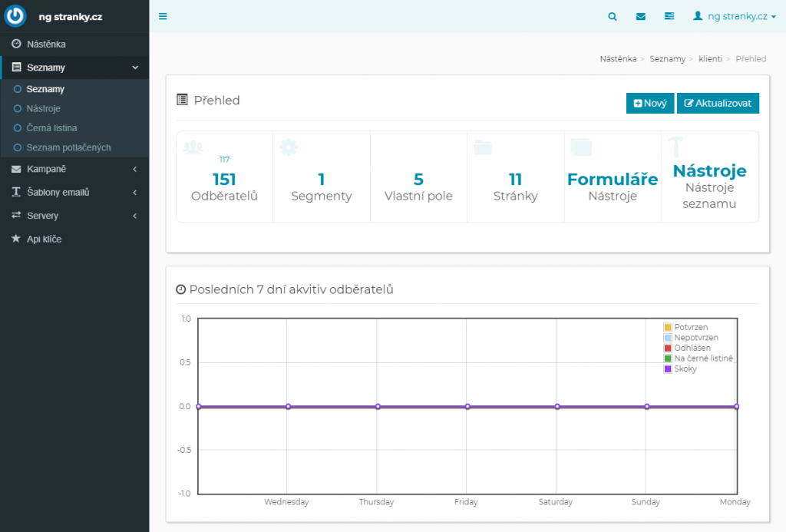Click the purple Skoky legend swatch
The image size is (786, 532).
point(668,369)
